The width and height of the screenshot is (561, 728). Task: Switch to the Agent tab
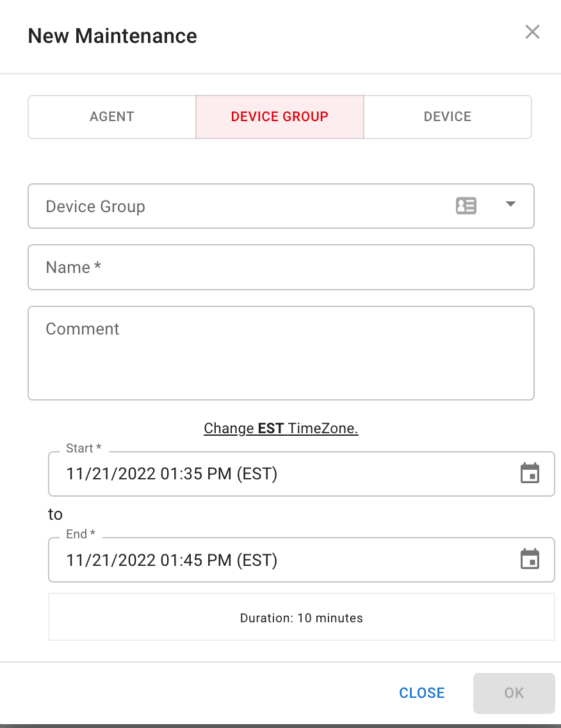point(112,117)
